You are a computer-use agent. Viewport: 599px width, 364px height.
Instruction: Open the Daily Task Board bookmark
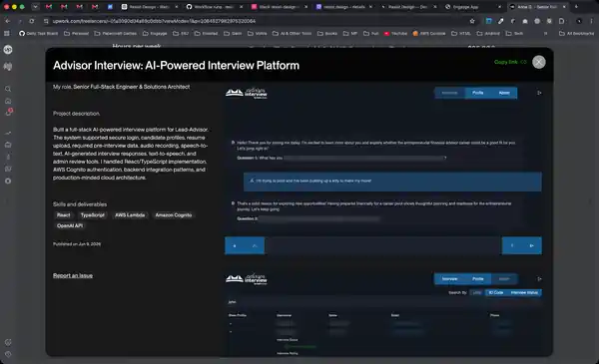(x=39, y=34)
